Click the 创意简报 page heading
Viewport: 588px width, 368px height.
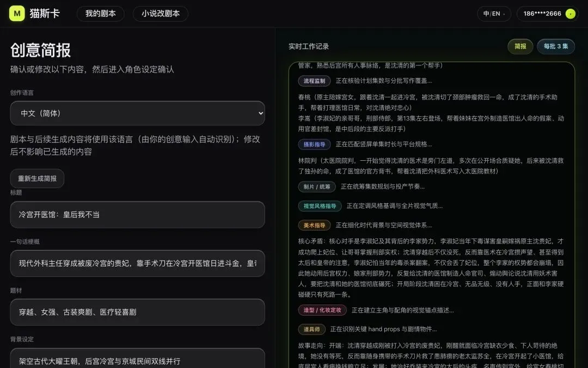(40, 50)
